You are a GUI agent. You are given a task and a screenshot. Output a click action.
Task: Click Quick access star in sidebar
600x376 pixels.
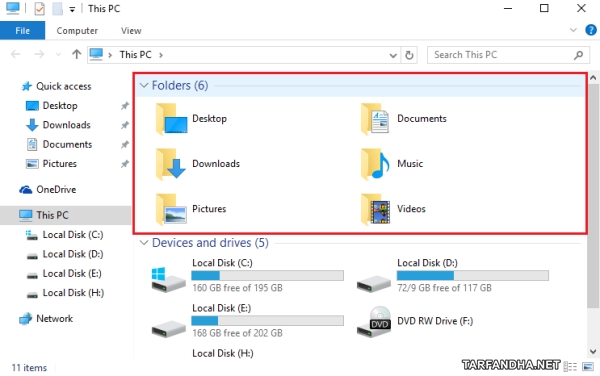(26, 86)
